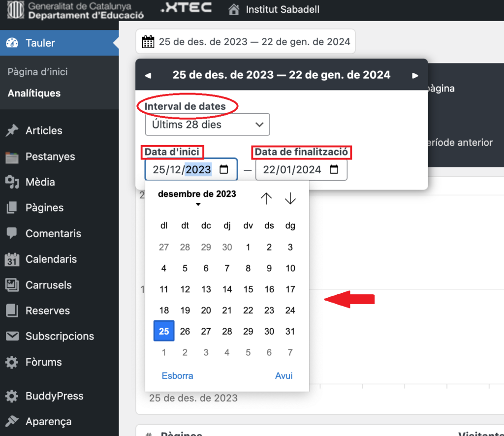Pick day 31 in the December calendar
Image resolution: width=504 pixels, height=436 pixels.
pyautogui.click(x=290, y=331)
